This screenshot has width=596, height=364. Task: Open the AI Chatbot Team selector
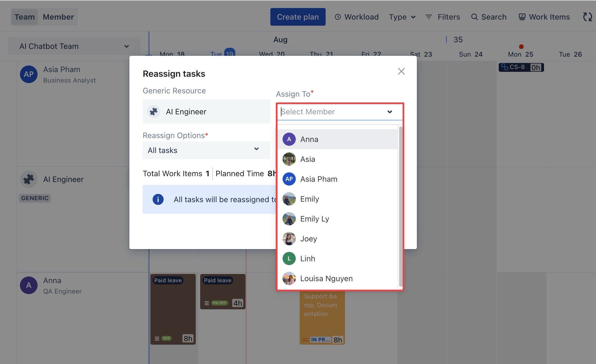click(x=74, y=46)
